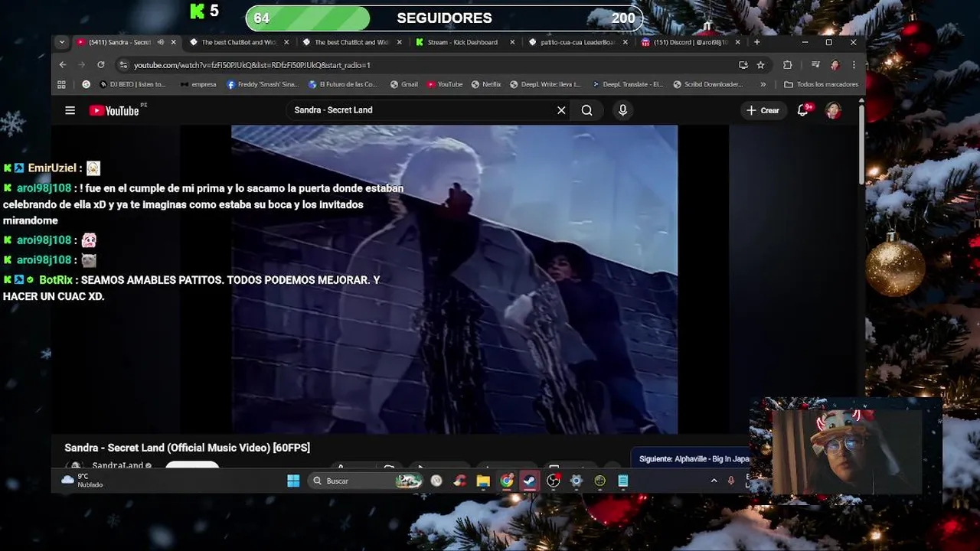Open the weather widget 9°C Nublado

83,481
